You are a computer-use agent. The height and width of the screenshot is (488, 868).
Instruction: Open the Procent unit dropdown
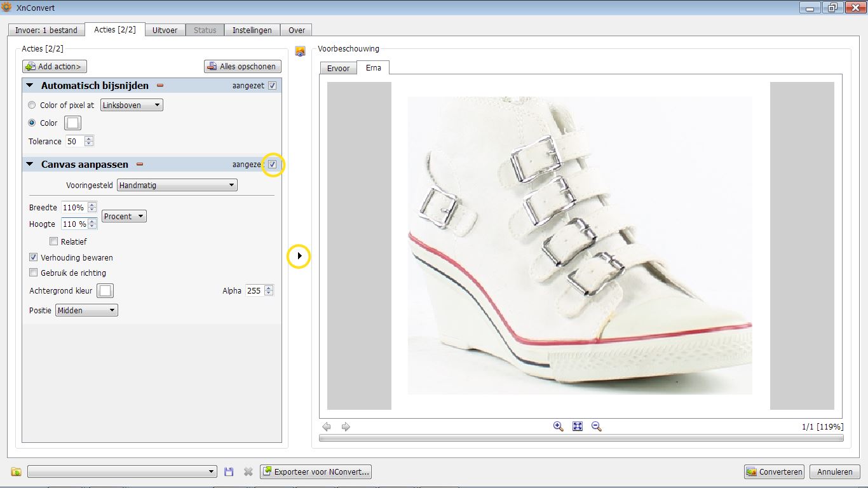[x=124, y=217]
